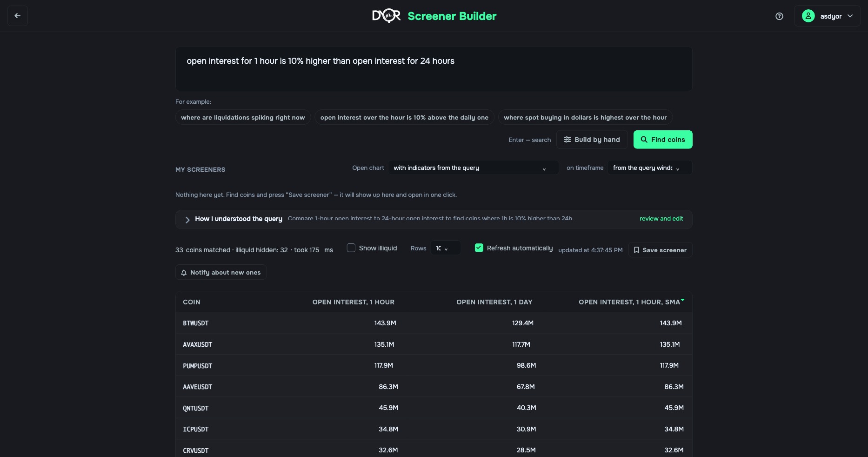Click the COIN column header

pos(192,302)
